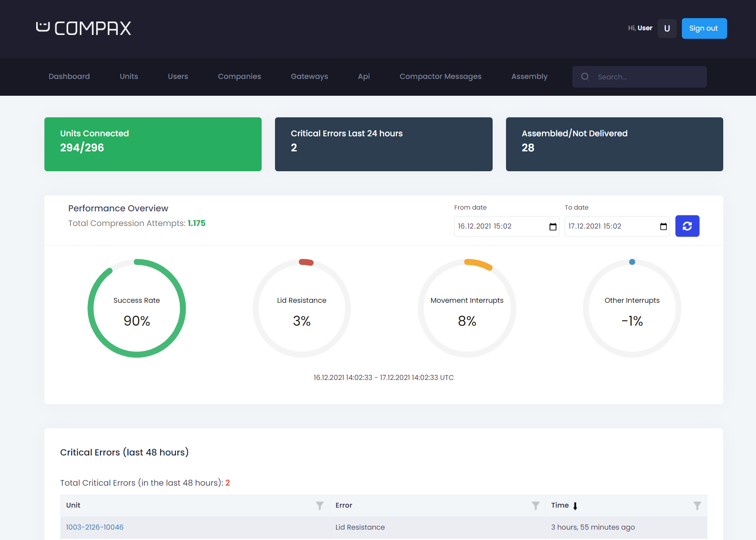Click the blue refresh button

point(687,226)
